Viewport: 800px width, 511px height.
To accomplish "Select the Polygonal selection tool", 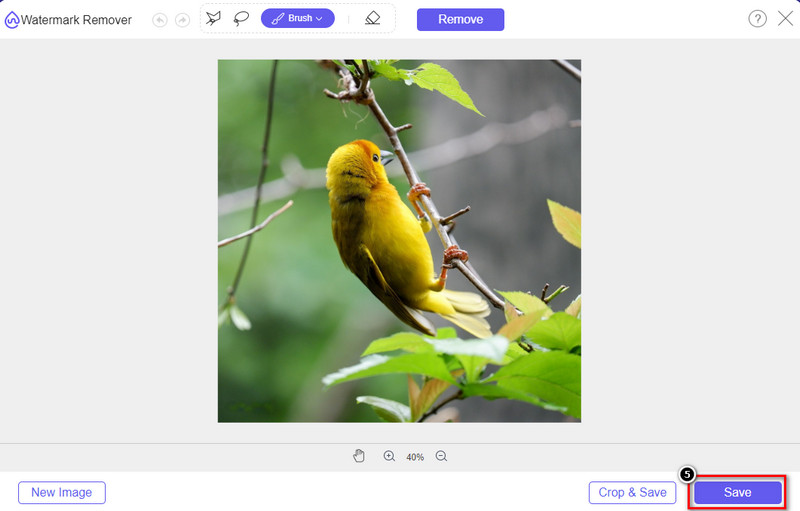I will point(214,18).
